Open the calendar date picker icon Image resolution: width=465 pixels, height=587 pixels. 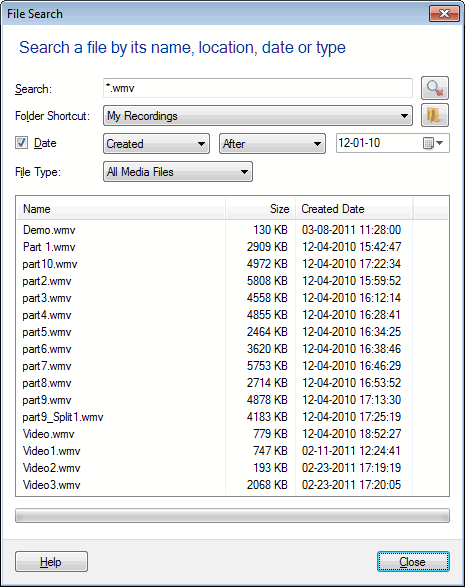[433, 143]
